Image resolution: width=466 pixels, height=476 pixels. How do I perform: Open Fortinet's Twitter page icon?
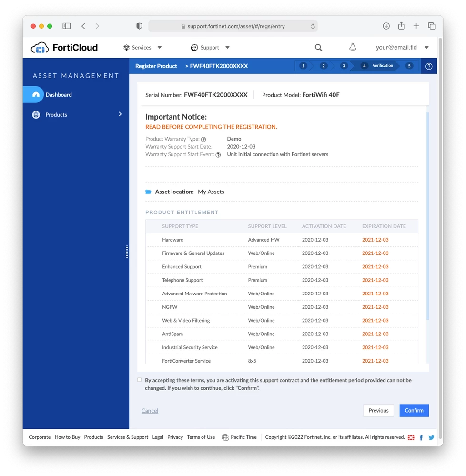tap(431, 437)
